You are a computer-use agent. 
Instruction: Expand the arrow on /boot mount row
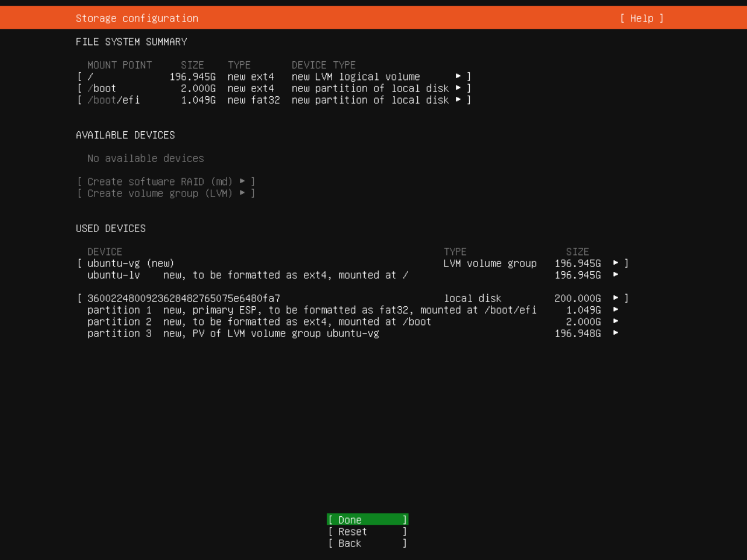(458, 88)
